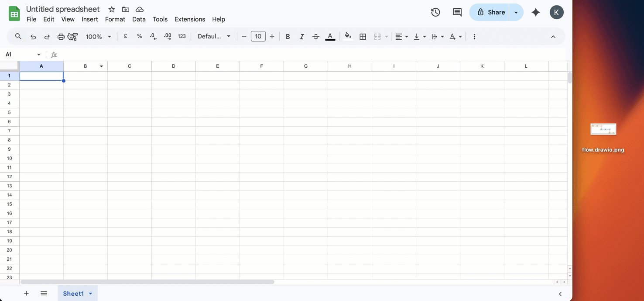Apply bold formatting
Image resolution: width=644 pixels, height=301 pixels.
tap(288, 36)
